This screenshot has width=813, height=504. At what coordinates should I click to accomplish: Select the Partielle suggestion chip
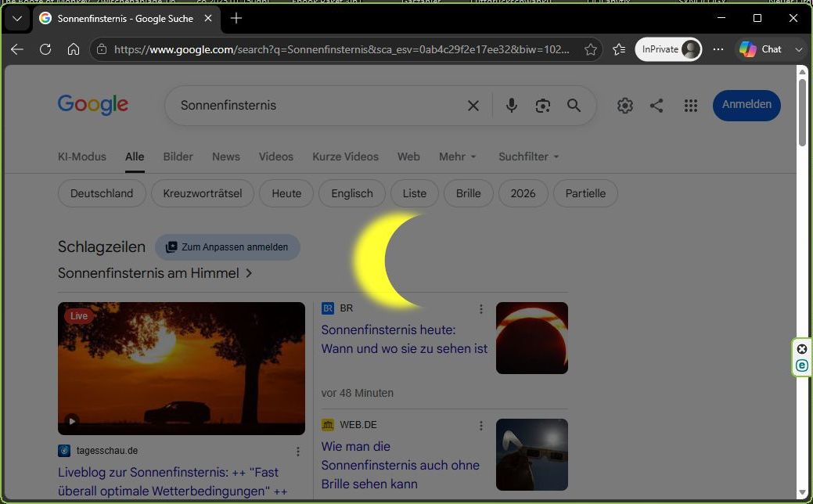(x=585, y=193)
